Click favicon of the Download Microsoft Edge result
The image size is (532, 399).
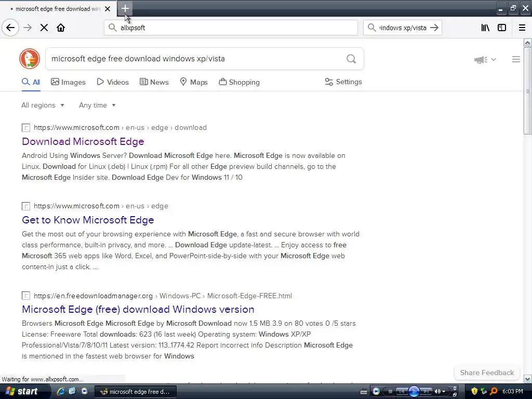pos(26,128)
